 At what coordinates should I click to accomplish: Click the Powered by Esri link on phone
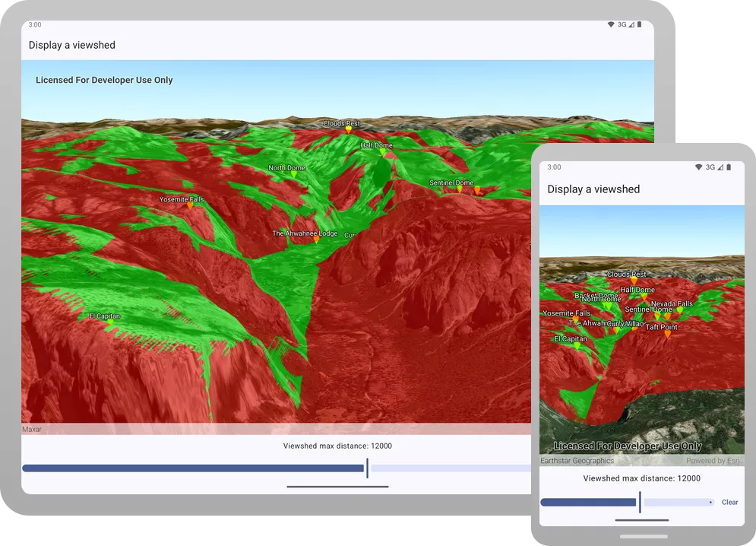[713, 461]
